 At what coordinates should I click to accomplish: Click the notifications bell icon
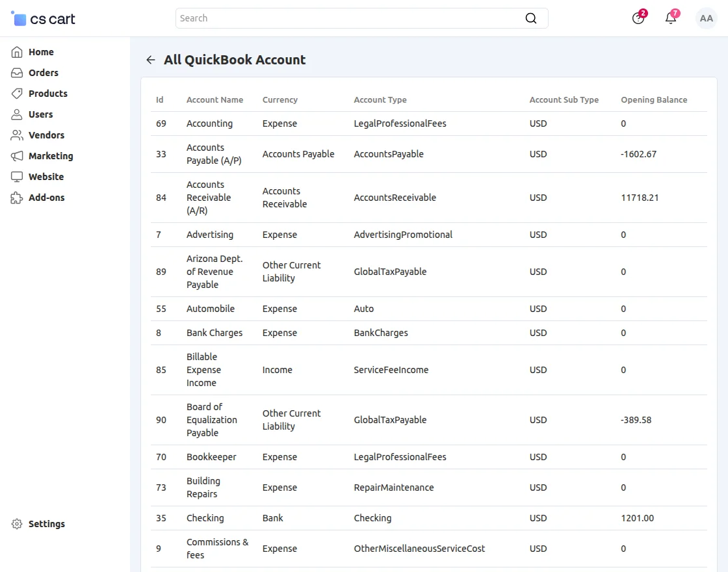pos(670,18)
